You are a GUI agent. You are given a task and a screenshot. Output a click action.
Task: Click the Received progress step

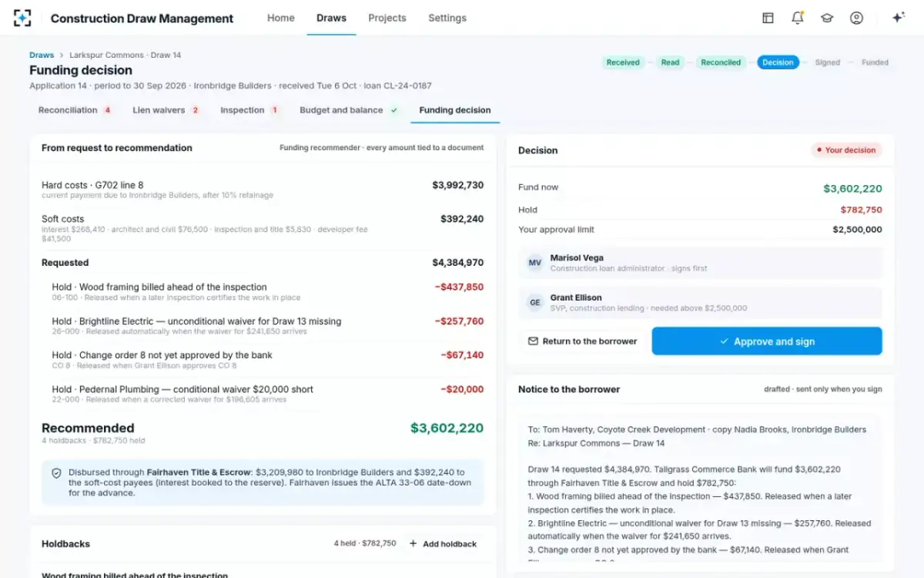pos(623,62)
